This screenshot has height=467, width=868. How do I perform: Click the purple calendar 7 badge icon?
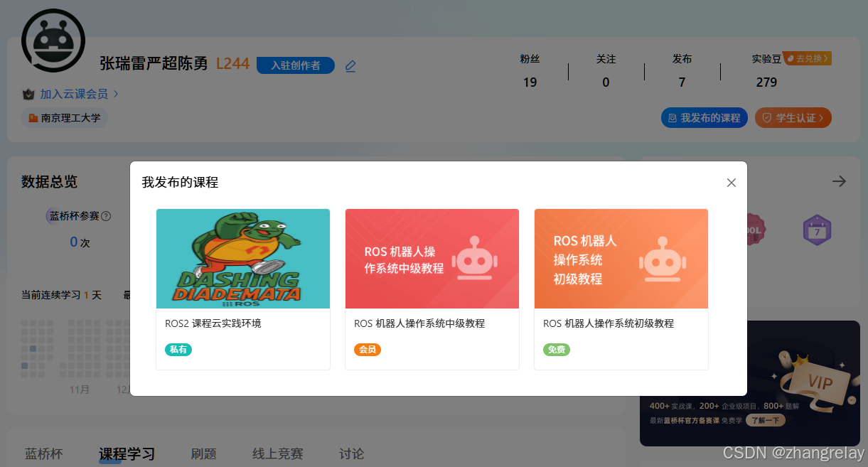point(817,230)
